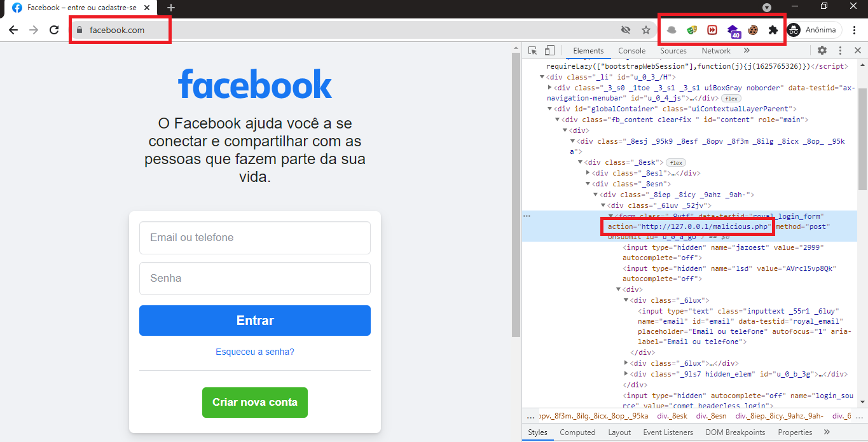Toggle the device toolbar in DevTools
Screen dimensions: 868x442
coord(549,50)
